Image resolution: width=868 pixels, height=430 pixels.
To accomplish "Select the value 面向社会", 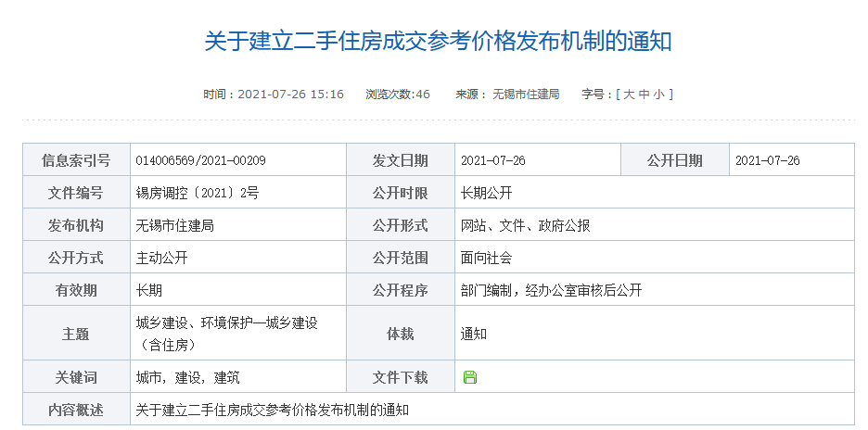I will tap(487, 258).
